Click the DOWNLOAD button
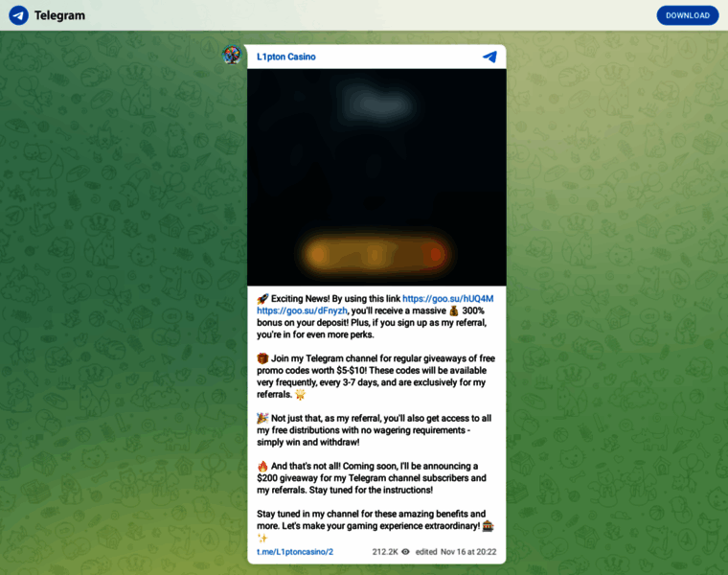The width and height of the screenshot is (728, 575). 687,15
